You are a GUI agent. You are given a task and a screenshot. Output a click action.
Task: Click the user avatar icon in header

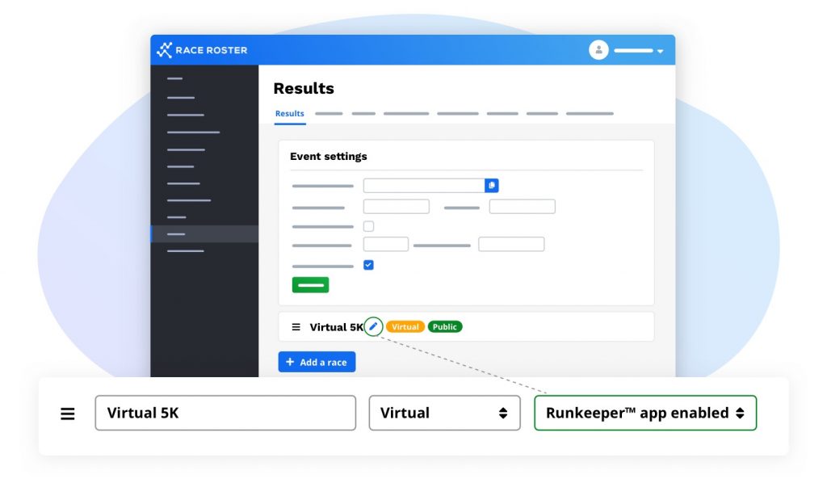pyautogui.click(x=598, y=50)
